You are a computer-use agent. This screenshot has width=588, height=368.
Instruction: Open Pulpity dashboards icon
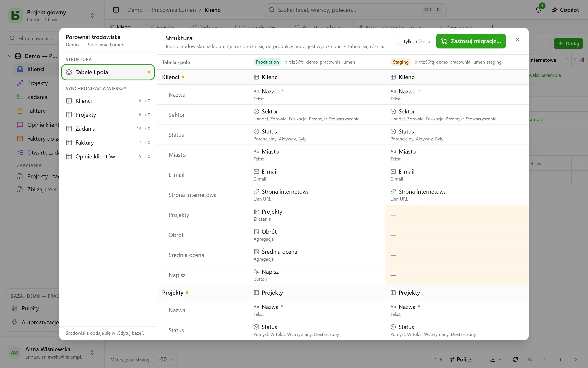tap(14, 308)
